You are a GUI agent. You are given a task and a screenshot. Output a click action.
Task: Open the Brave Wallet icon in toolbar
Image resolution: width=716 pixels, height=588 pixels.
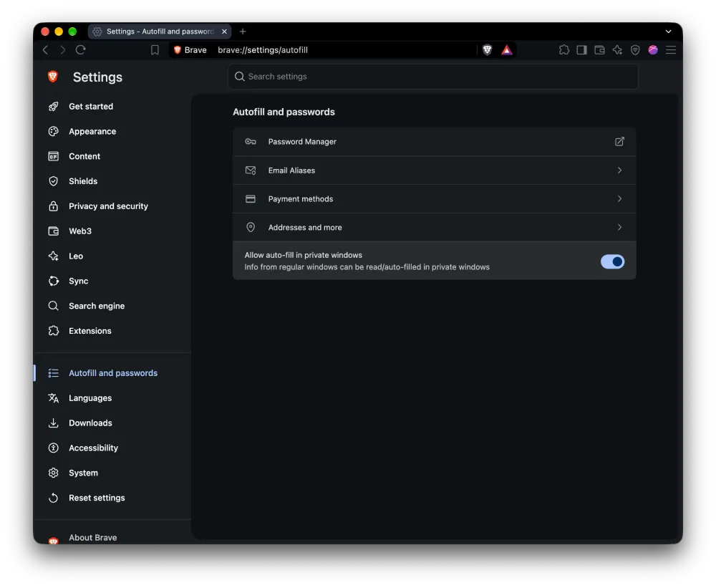pyautogui.click(x=599, y=50)
